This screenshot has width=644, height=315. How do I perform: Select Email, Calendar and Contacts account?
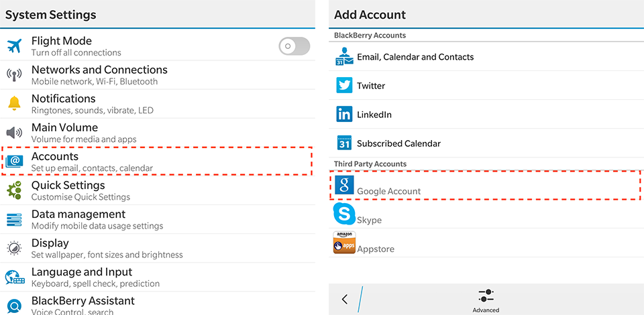pyautogui.click(x=415, y=58)
